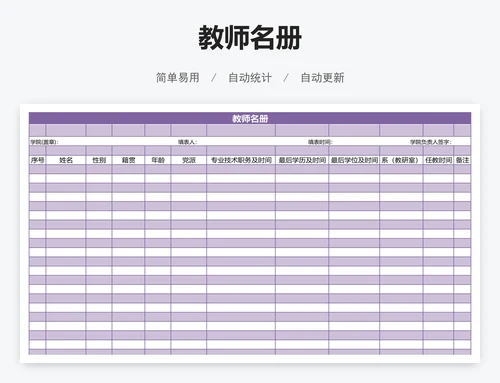Screen dimensions: 500x383
Task: Select the 姓名 column header
Action: (66, 160)
